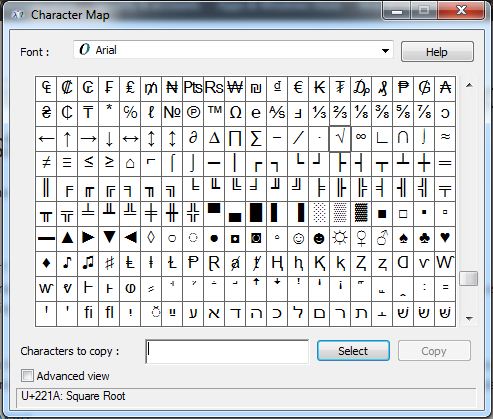Select the black spade suit symbol

click(x=403, y=238)
